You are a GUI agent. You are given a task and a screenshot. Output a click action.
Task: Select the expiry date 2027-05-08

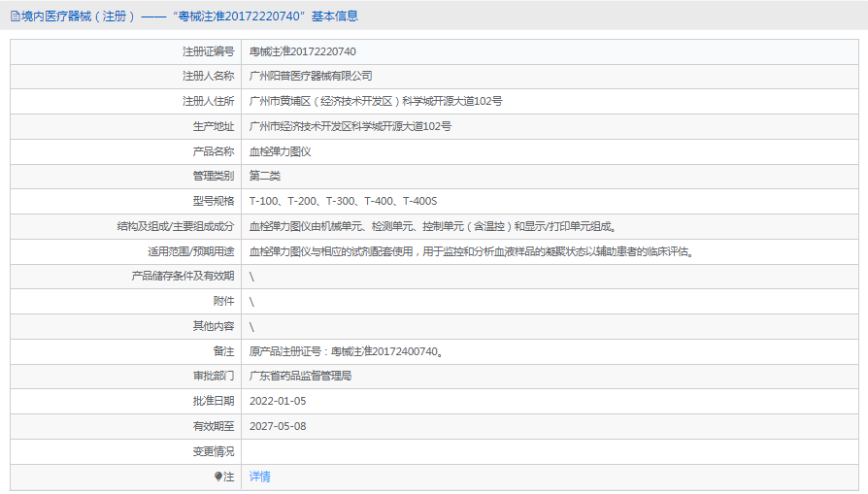point(278,426)
